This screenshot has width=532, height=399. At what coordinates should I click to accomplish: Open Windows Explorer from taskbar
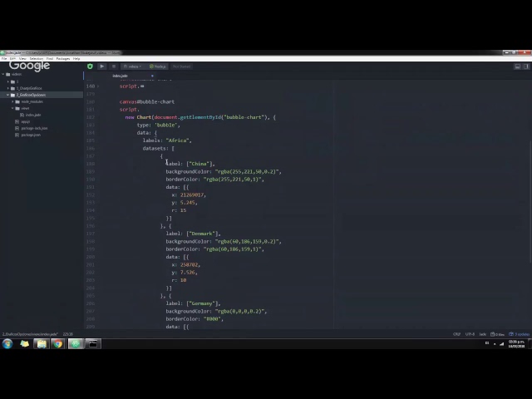(42, 343)
